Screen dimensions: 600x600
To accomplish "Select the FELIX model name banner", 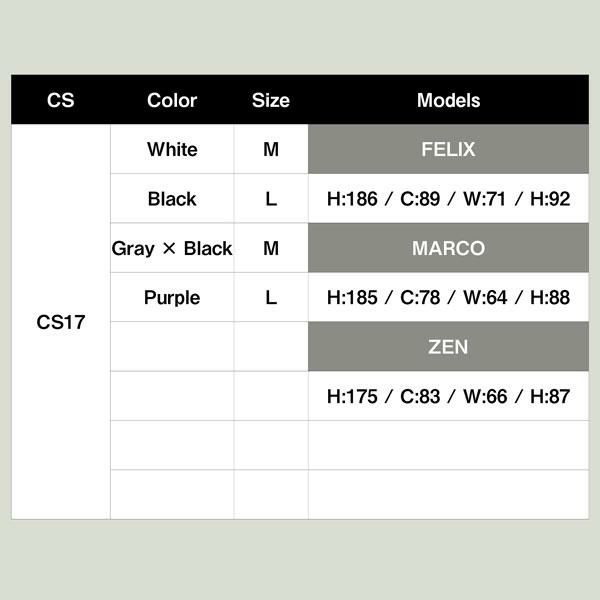I will click(448, 150).
